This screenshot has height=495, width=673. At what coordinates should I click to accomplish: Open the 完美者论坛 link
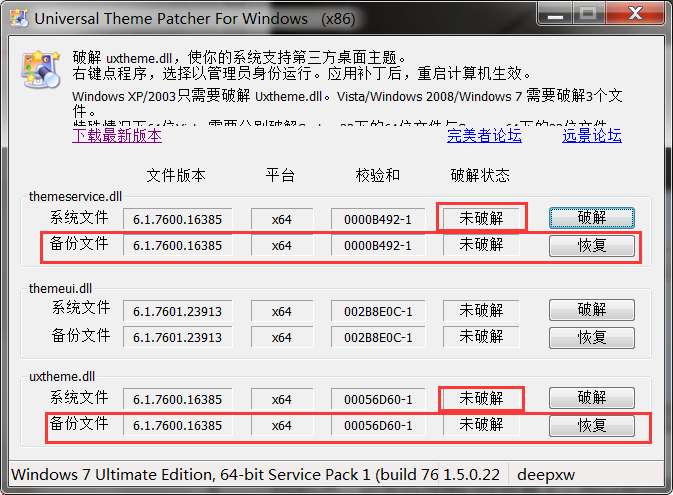point(484,135)
